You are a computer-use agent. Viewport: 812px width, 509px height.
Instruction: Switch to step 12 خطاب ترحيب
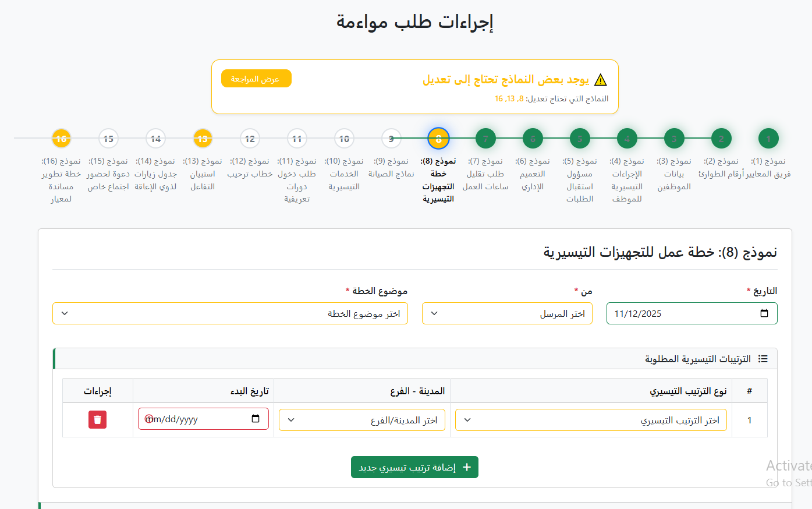click(250, 139)
